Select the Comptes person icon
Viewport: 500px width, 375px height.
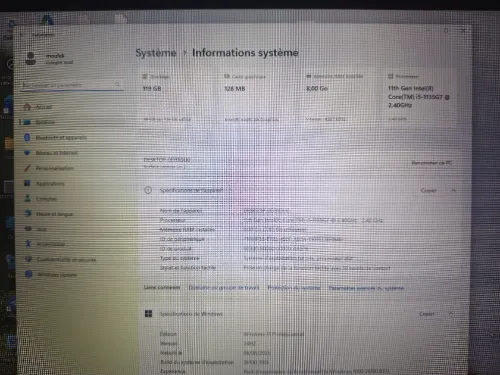click(x=28, y=199)
